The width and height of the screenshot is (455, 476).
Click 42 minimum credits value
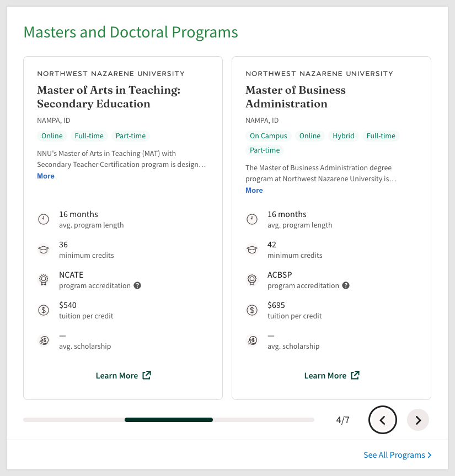pyautogui.click(x=272, y=245)
